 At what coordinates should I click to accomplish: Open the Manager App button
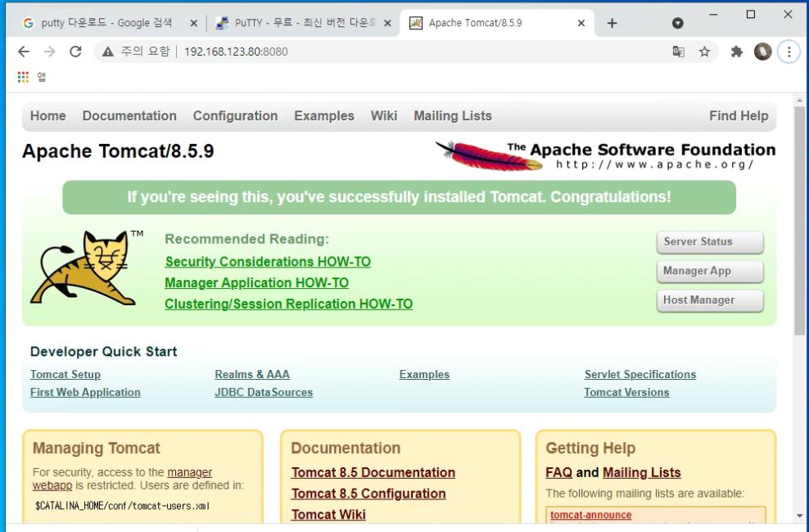[x=710, y=271]
